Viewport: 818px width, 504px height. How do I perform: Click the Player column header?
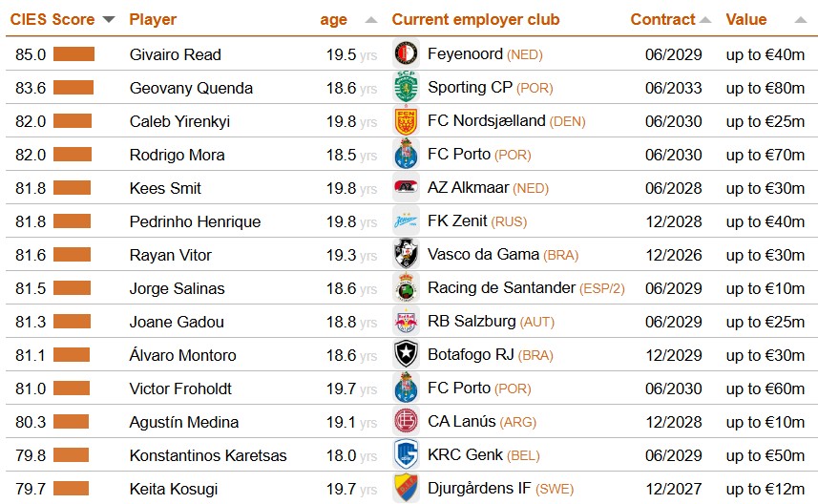[153, 20]
